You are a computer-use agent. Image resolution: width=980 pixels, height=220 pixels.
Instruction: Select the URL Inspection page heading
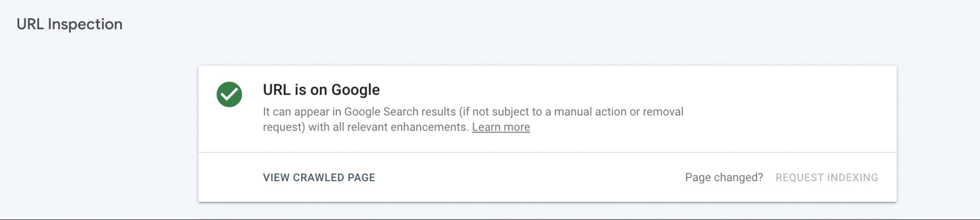tap(70, 24)
